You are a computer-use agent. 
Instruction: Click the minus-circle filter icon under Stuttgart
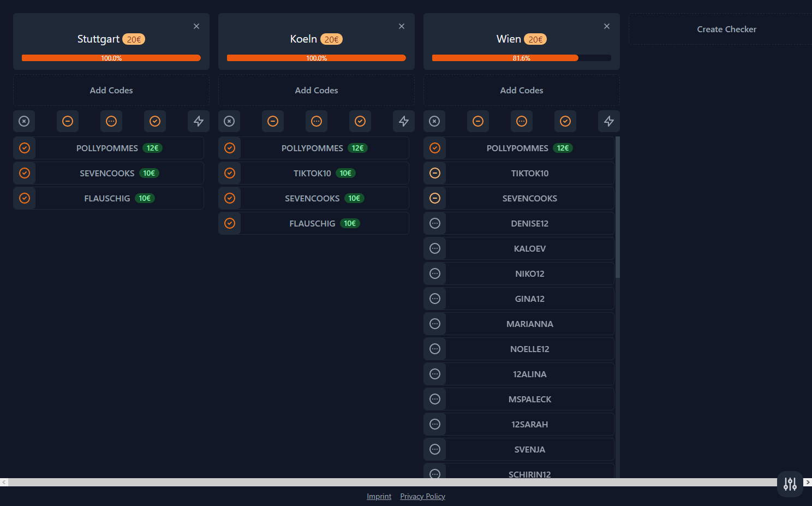pyautogui.click(x=68, y=121)
